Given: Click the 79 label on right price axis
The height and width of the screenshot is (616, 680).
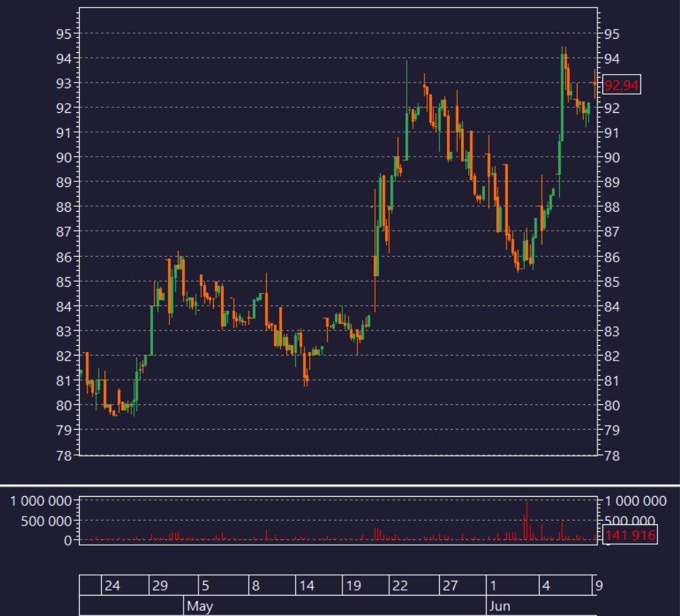Looking at the screenshot, I should (x=612, y=430).
